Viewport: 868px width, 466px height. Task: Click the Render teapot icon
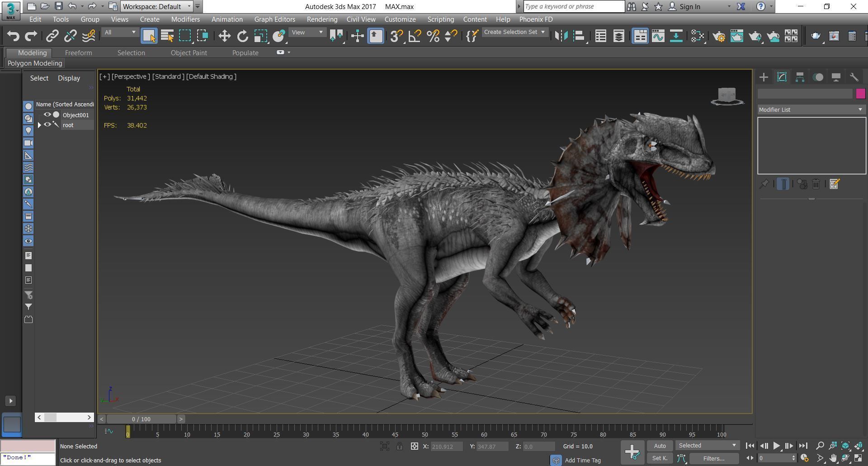point(755,36)
